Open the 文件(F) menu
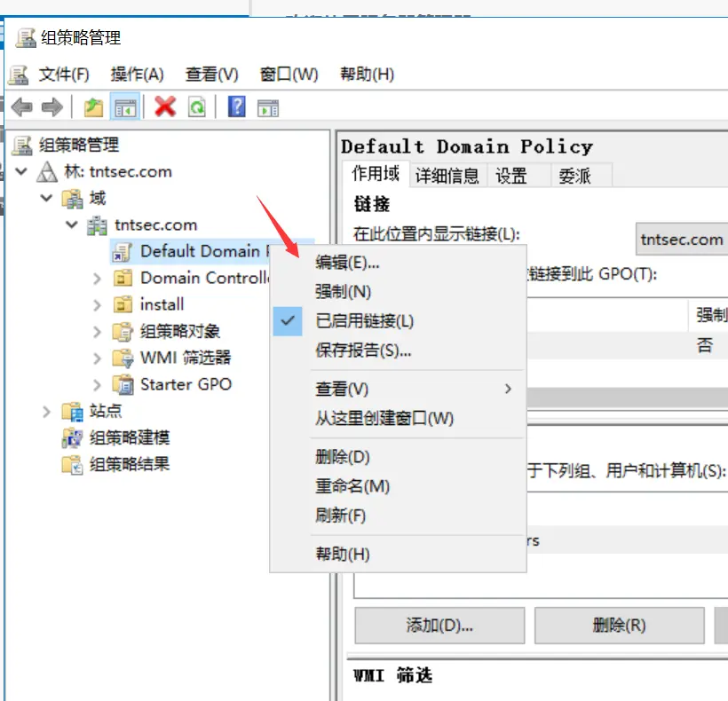 (64, 75)
